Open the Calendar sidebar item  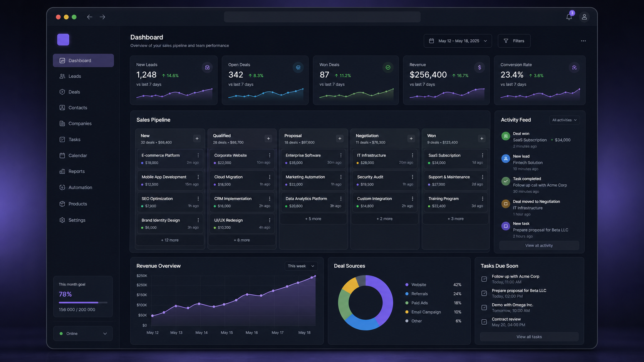(x=83, y=155)
